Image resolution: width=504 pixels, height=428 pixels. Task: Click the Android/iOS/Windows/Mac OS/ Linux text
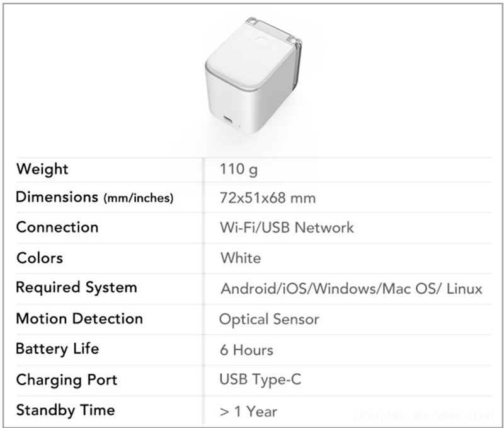click(x=351, y=289)
